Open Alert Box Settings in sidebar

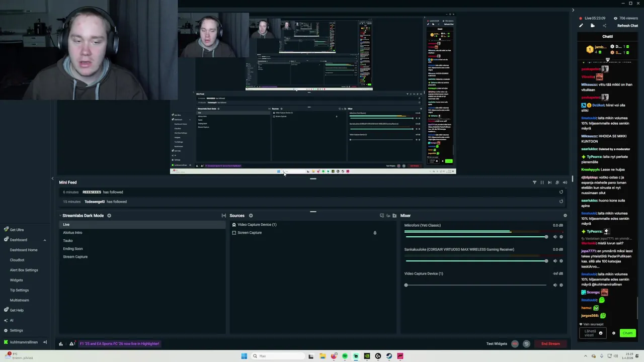pos(24,270)
